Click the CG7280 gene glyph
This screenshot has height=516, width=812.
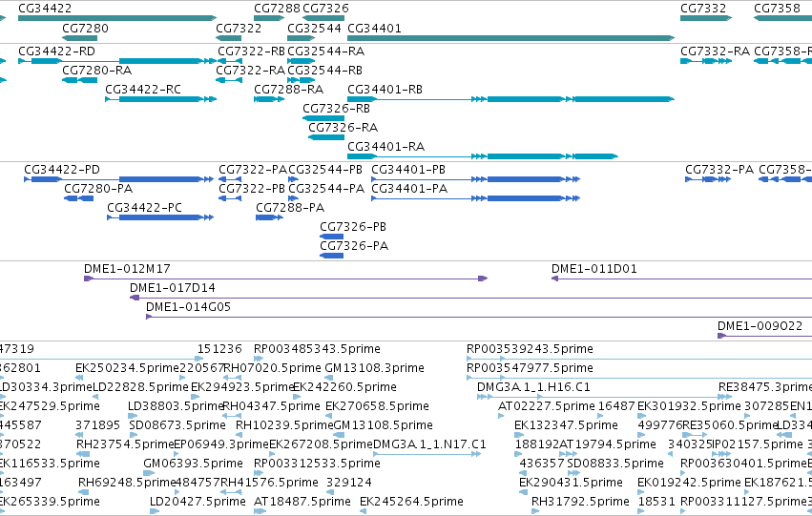(80, 38)
